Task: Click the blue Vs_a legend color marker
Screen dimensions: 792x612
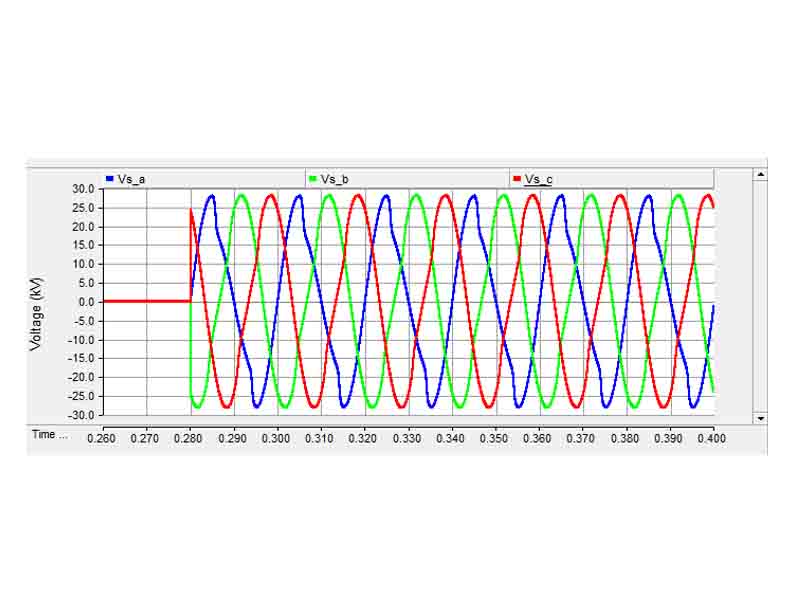Action: coord(110,178)
